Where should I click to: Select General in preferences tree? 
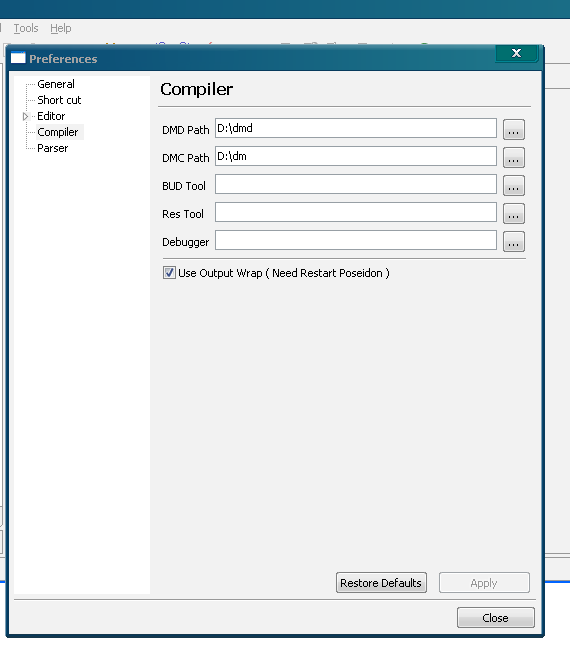click(56, 84)
